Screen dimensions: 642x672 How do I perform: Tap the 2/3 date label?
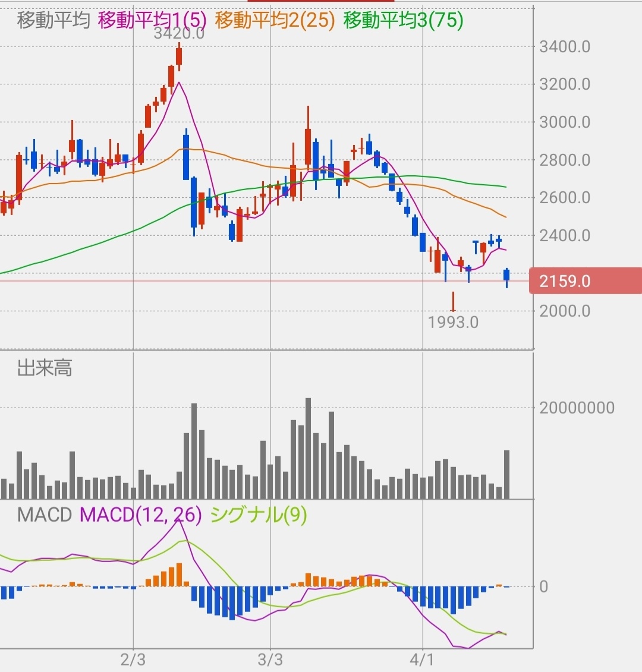click(x=133, y=660)
